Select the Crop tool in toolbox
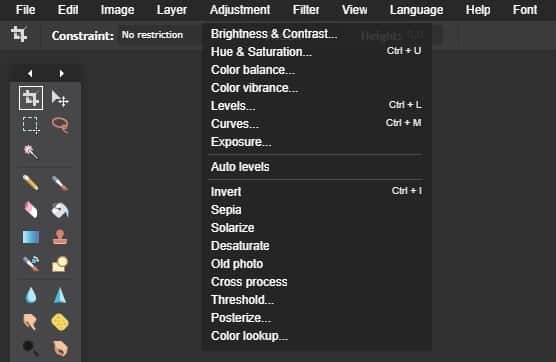This screenshot has height=362, width=556. point(31,98)
